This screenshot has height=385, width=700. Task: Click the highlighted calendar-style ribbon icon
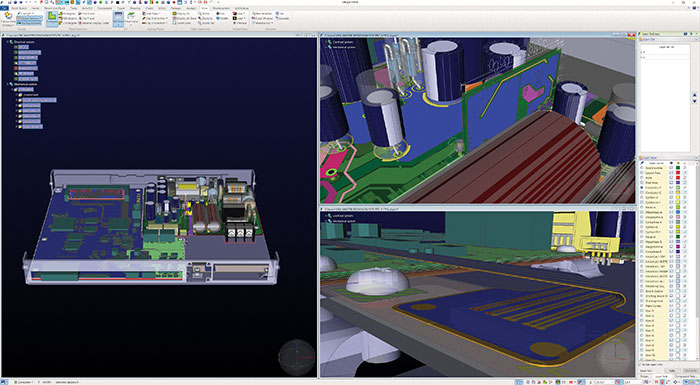pyautogui.click(x=118, y=16)
